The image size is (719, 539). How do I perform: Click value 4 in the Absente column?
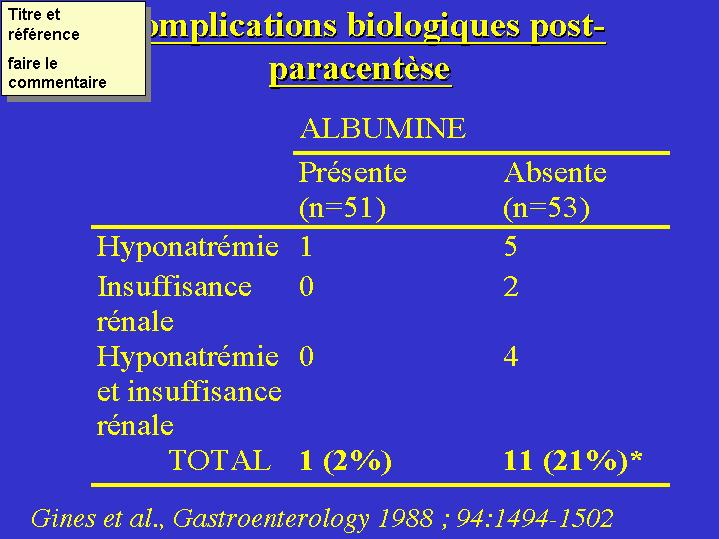(x=511, y=357)
